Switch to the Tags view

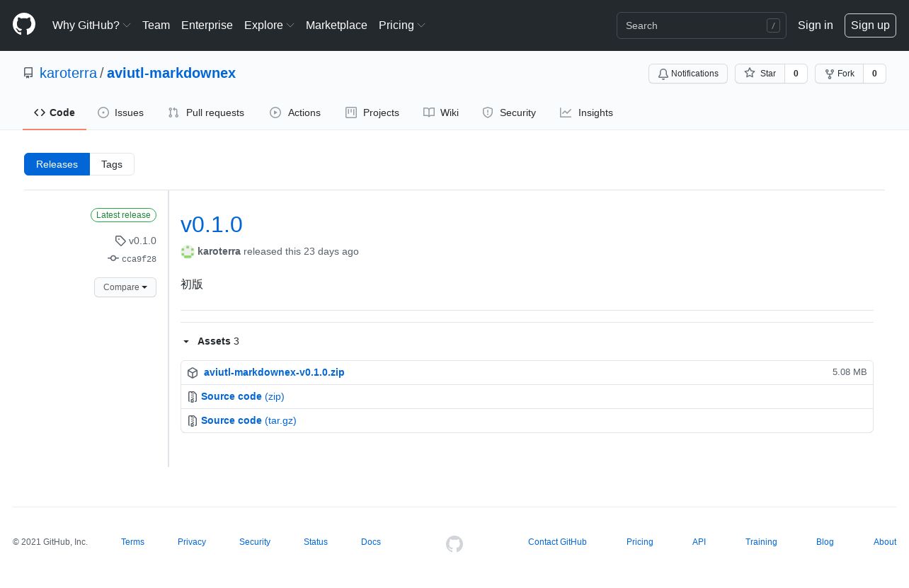[112, 164]
